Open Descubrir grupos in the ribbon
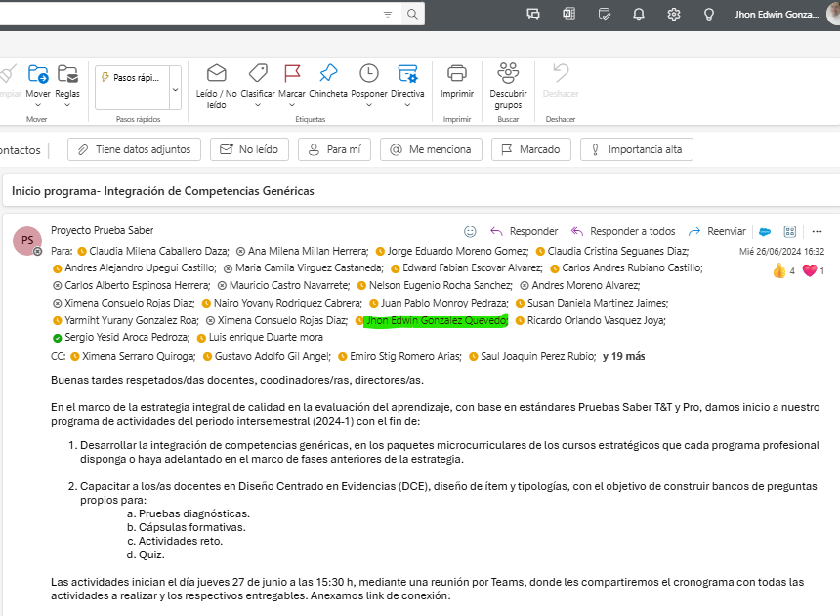Image resolution: width=840 pixels, height=616 pixels. 508,74
